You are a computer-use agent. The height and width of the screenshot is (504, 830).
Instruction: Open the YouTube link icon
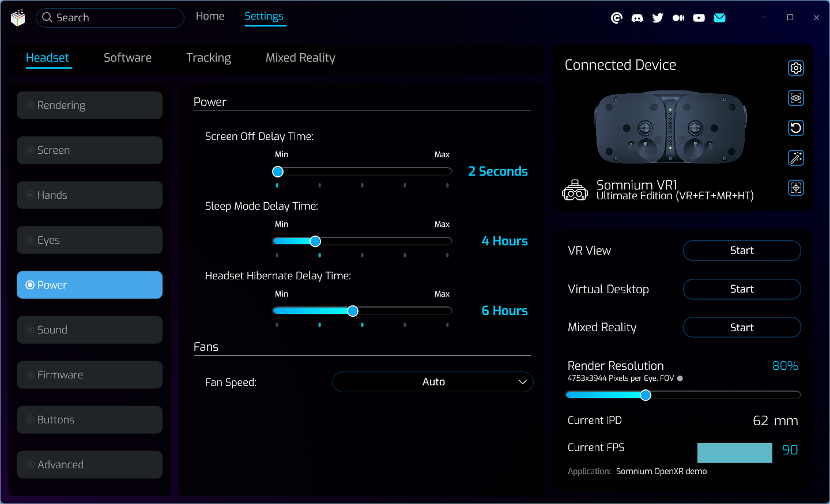(x=699, y=18)
